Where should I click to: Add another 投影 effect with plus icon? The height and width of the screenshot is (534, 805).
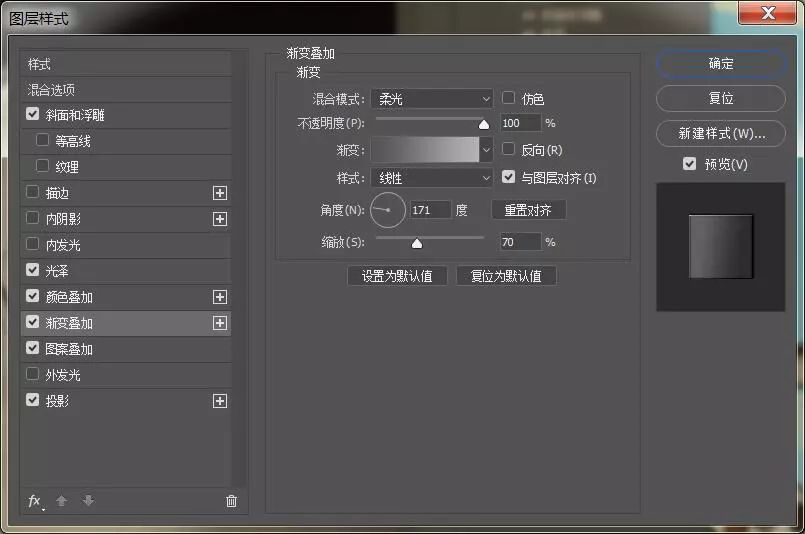pyautogui.click(x=220, y=401)
